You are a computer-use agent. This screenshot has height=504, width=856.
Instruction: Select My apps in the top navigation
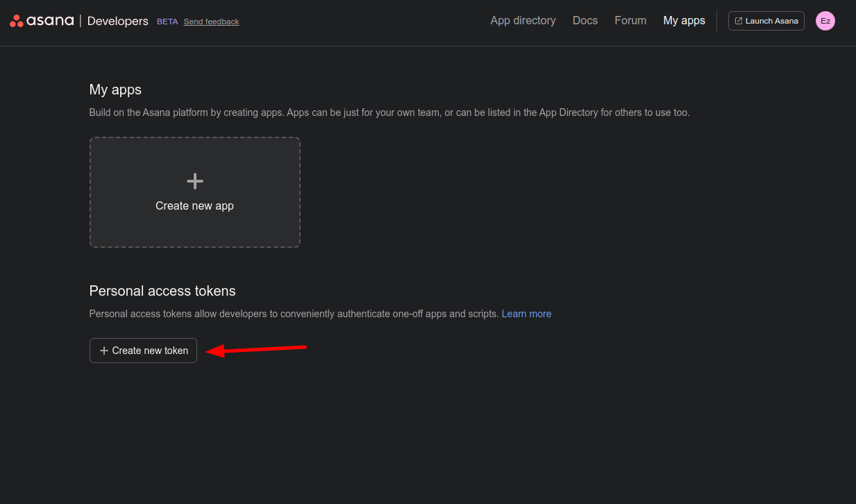(685, 21)
